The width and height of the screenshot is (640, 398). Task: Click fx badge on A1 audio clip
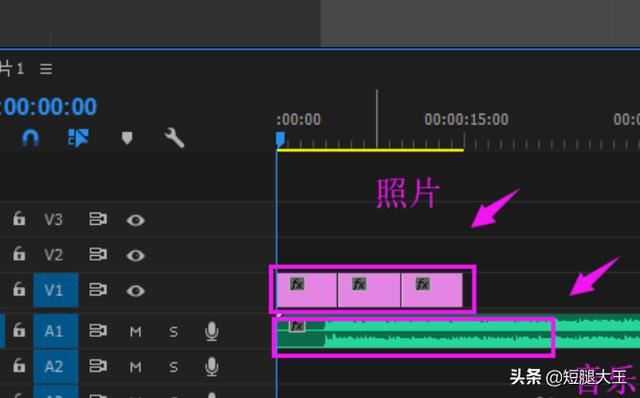coord(297,326)
